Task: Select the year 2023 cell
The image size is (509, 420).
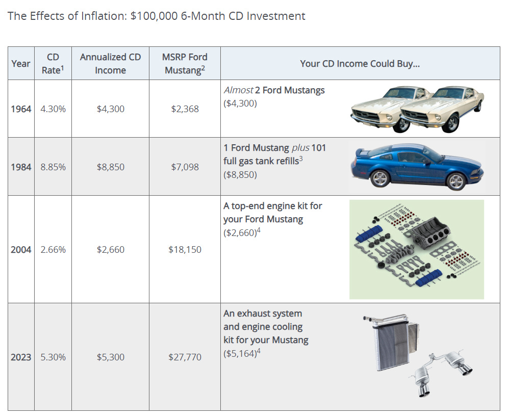Action: tap(21, 357)
